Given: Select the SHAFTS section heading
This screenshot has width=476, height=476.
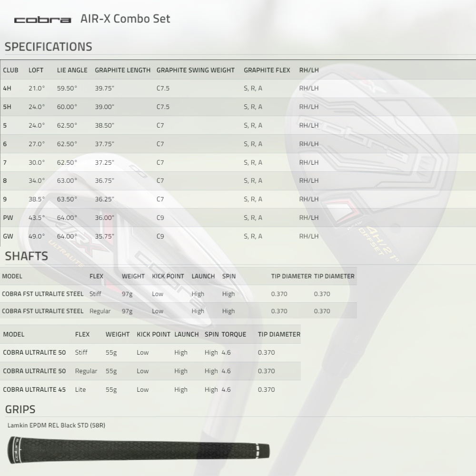Looking at the screenshot, I should point(26,256).
